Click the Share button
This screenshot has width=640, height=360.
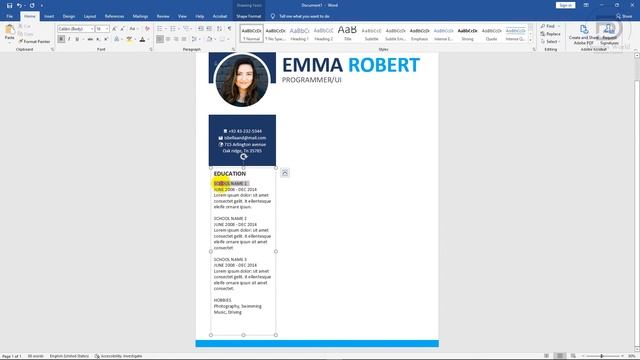coord(624,16)
